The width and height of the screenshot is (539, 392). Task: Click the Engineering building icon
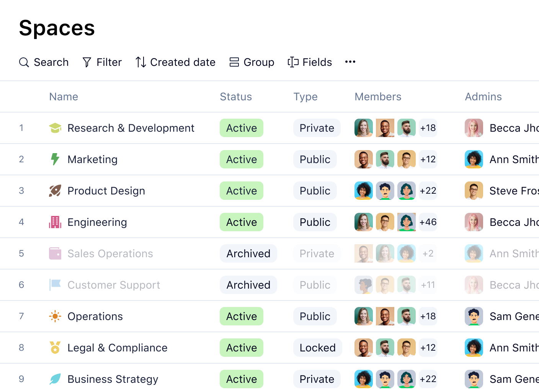(55, 222)
